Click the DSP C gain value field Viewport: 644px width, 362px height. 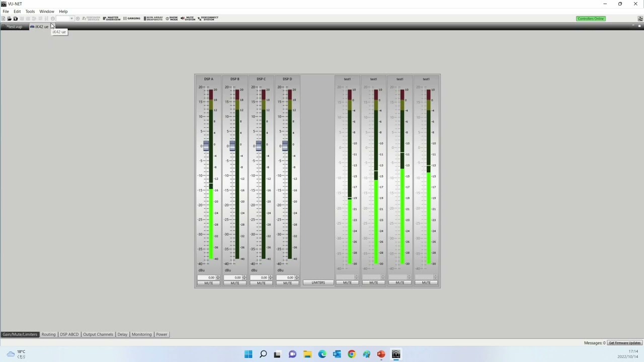(259, 278)
